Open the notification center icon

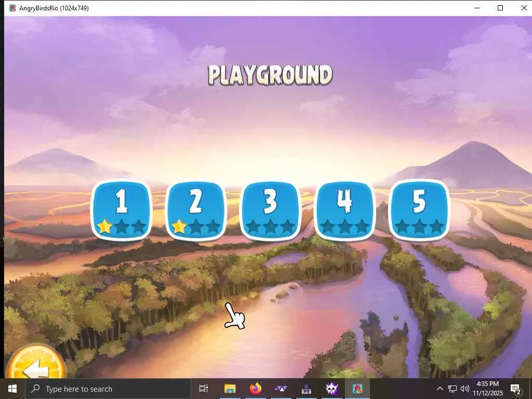[516, 389]
